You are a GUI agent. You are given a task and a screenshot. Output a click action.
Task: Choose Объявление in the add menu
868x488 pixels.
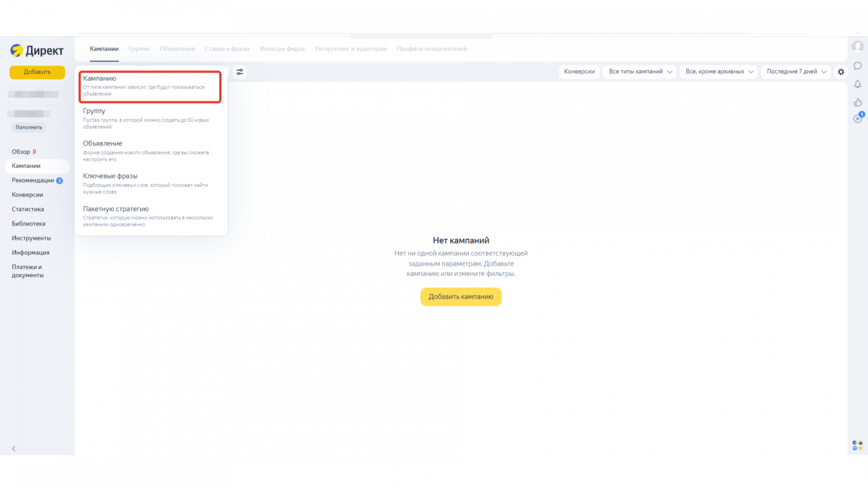pos(150,151)
